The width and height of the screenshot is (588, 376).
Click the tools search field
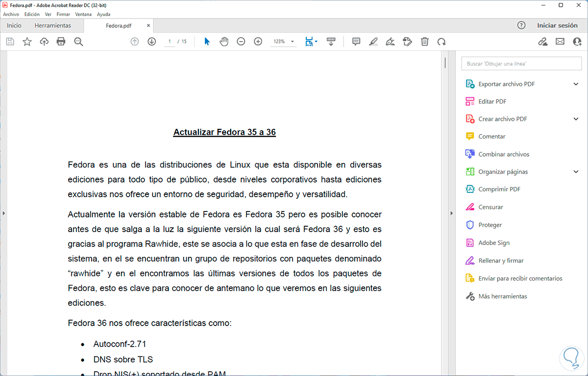[522, 64]
